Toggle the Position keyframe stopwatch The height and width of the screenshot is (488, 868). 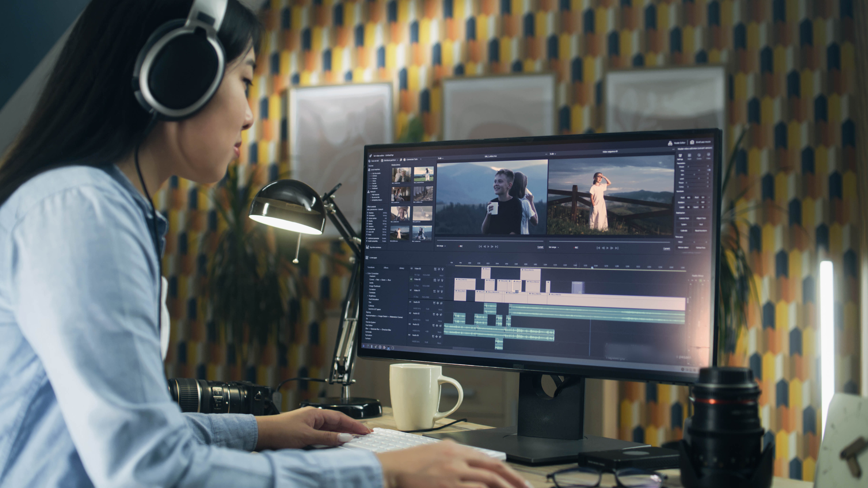click(x=368, y=213)
